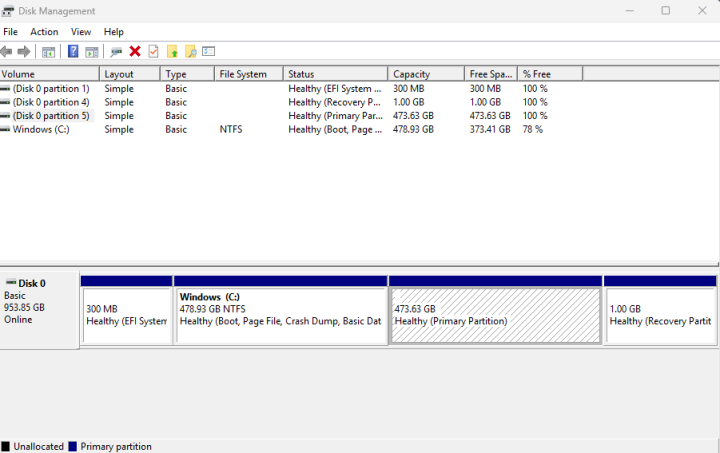720x453 pixels.
Task: Click the 478.93 GB capacity cell in list
Action: tap(413, 130)
